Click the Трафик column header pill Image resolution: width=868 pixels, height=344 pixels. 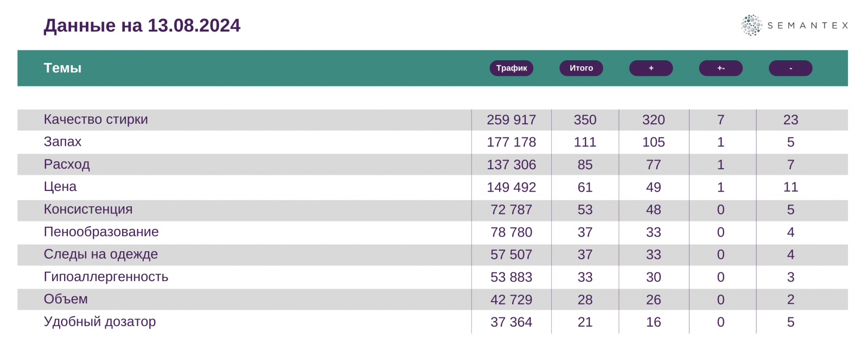coord(512,68)
